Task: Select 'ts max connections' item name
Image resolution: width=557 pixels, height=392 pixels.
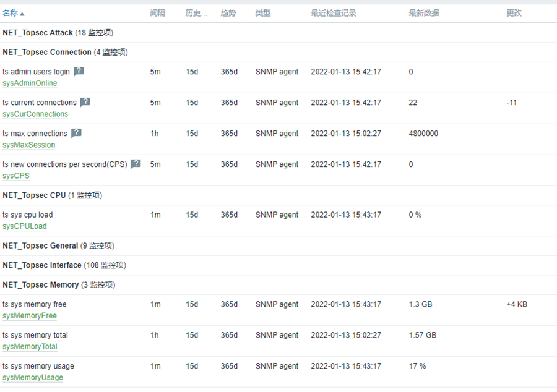Action: (35, 134)
